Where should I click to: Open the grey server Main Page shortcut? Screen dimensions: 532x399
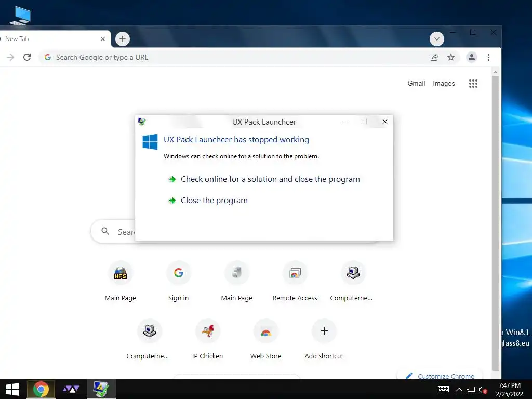(x=237, y=273)
